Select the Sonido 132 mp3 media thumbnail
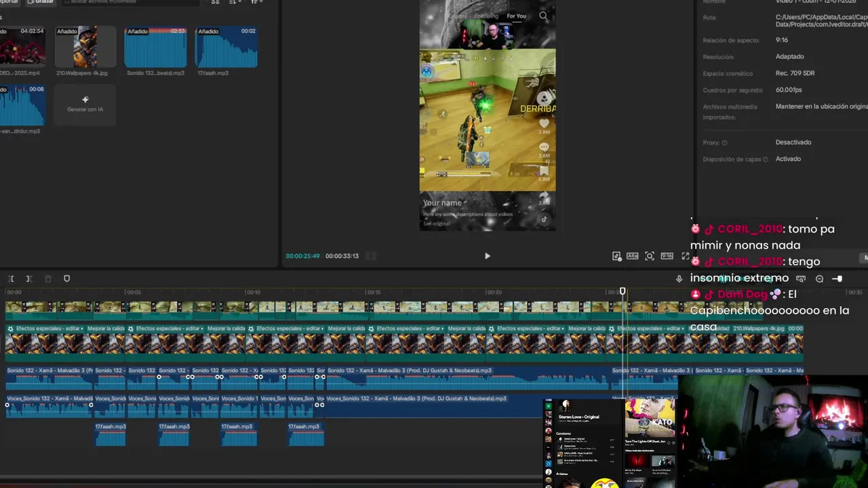868x488 pixels. pyautogui.click(x=155, y=47)
